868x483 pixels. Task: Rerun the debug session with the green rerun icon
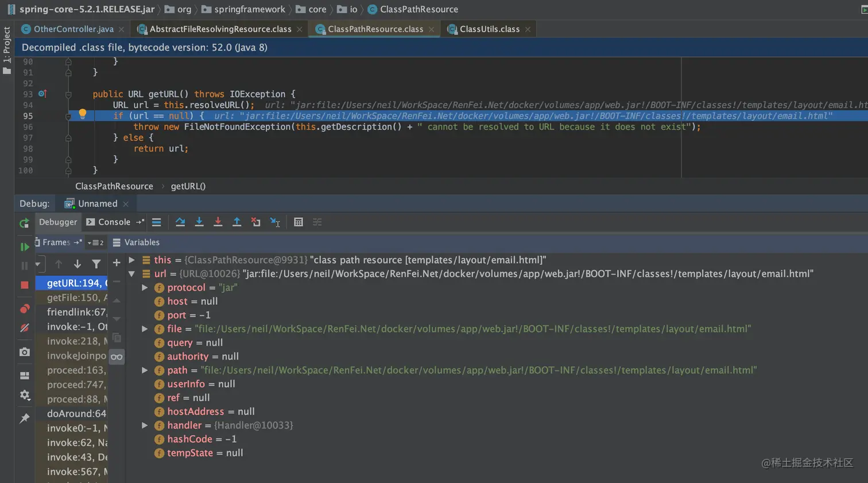point(24,223)
